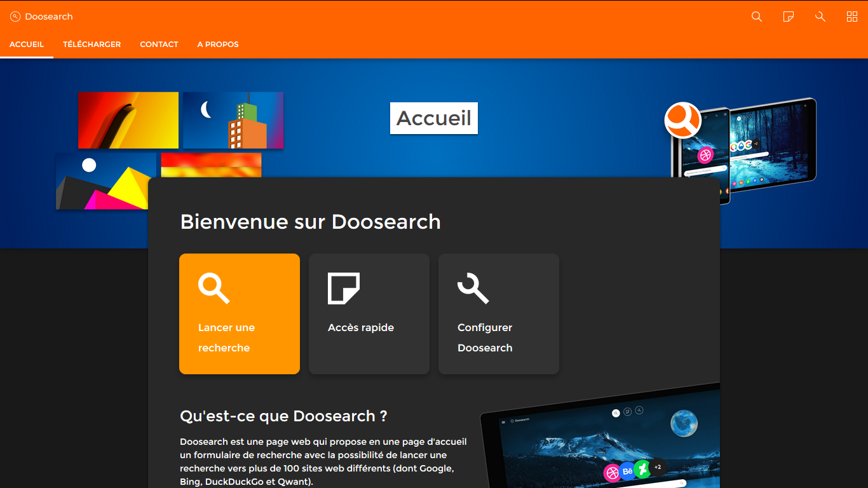Viewport: 868px width, 488px height.
Task: Click the wrench settings icon in header
Action: point(820,17)
